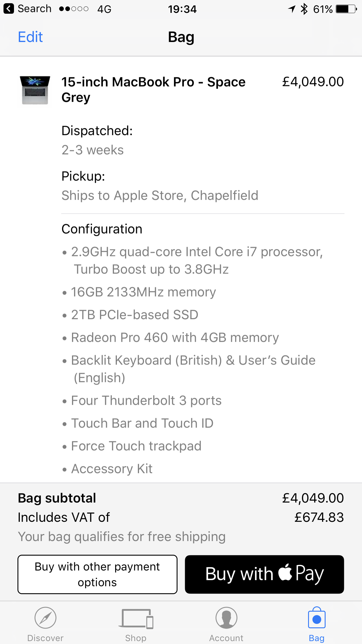Open the Shop devices icon
Viewport: 362px width, 644px height.
[136, 618]
